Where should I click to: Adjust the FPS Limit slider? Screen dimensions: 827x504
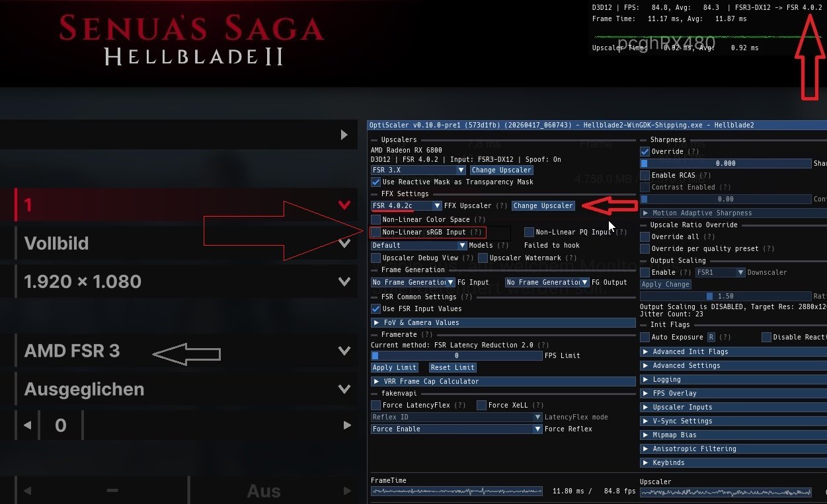457,355
